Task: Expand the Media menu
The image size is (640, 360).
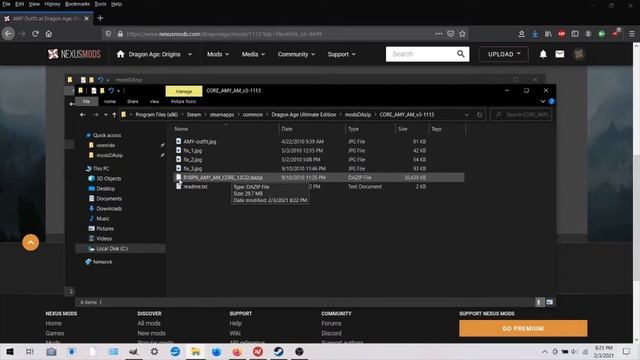Action: pos(253,54)
